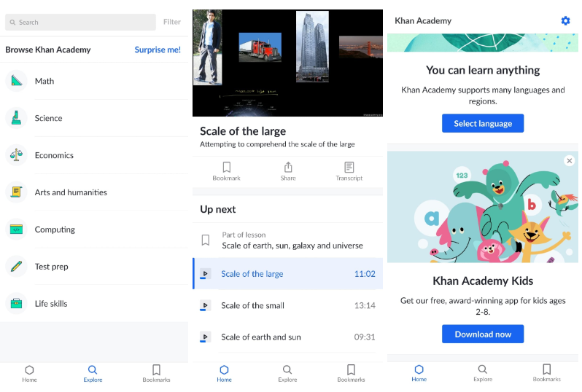Click the 11:02 duration
This screenshot has width=582, height=392.
(x=365, y=274)
